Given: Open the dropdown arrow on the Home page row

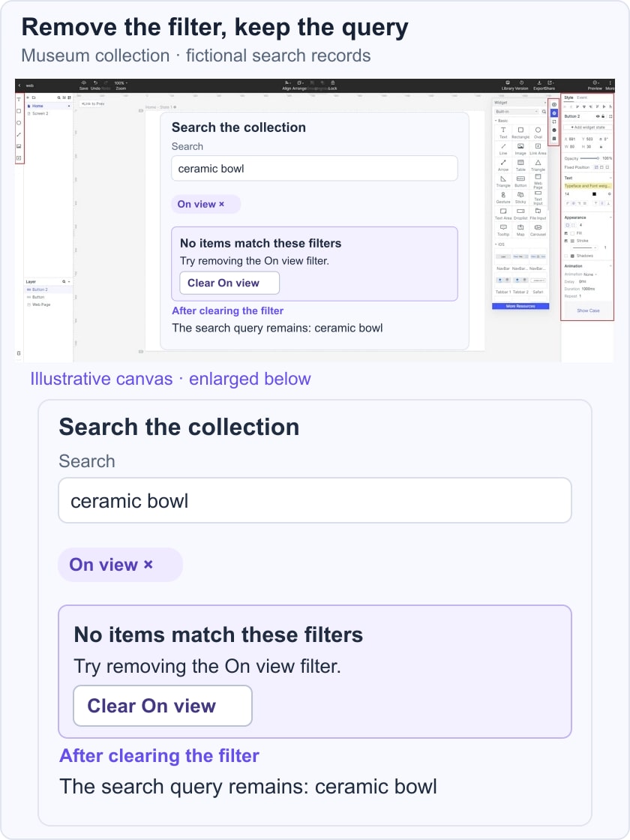Looking at the screenshot, I should (x=68, y=106).
